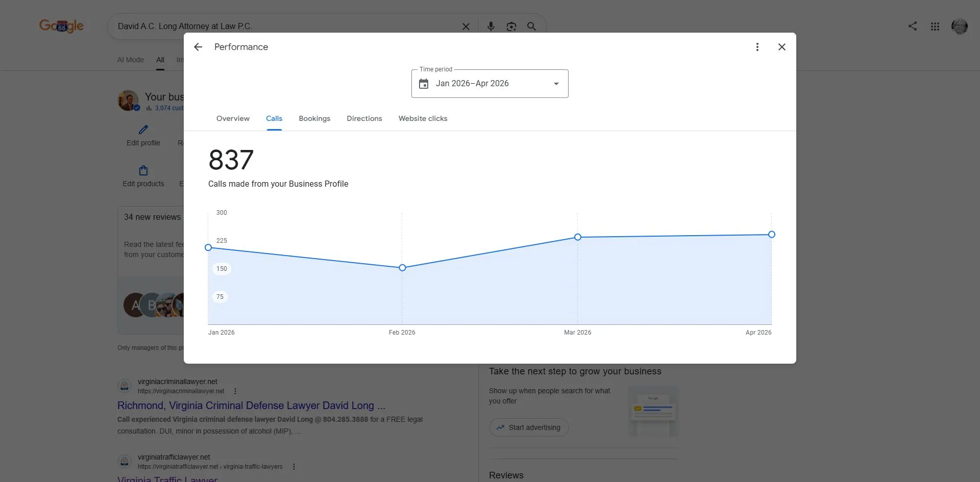Click the Google logo
Image resolution: width=980 pixels, height=482 pixels.
pyautogui.click(x=61, y=26)
